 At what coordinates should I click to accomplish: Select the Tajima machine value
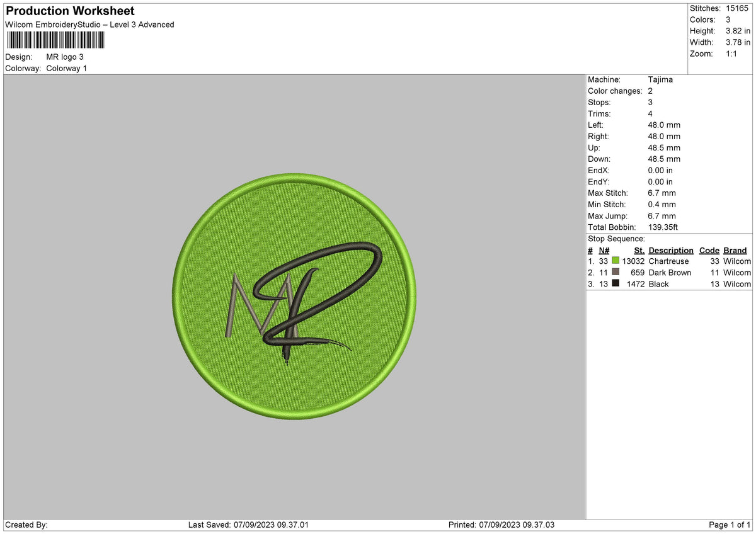coord(661,79)
